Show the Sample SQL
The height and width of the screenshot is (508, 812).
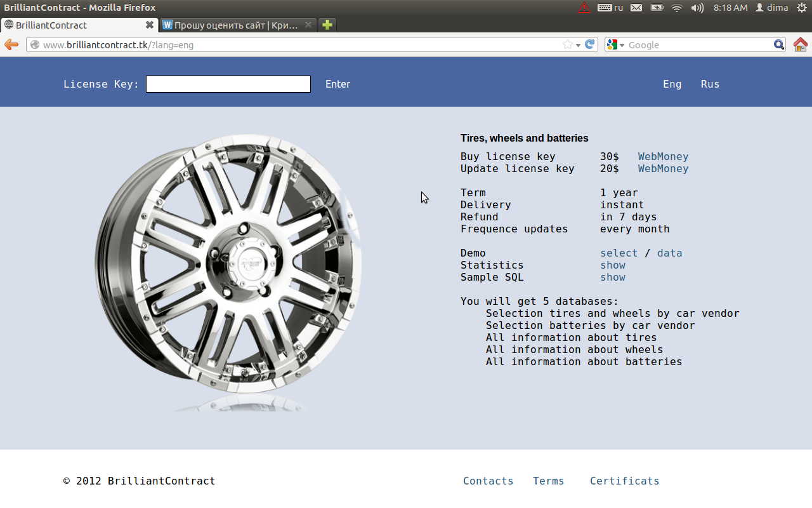pyautogui.click(x=612, y=277)
